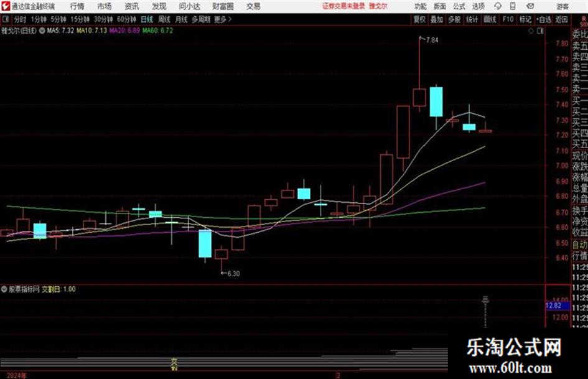Click the MA5: 7.32 indicator label
Image resolution: width=588 pixels, height=379 pixels.
[60, 30]
